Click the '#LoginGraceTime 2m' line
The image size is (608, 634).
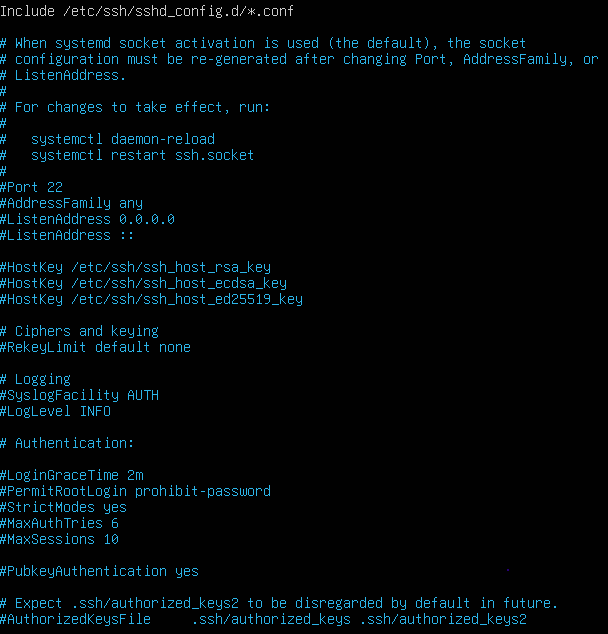pyautogui.click(x=71, y=475)
